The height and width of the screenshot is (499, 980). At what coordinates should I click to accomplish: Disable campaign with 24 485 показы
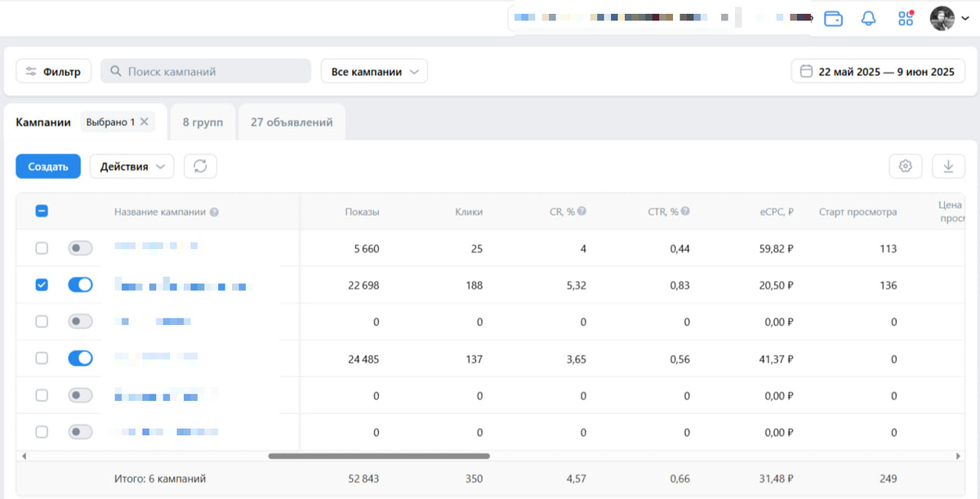click(80, 358)
